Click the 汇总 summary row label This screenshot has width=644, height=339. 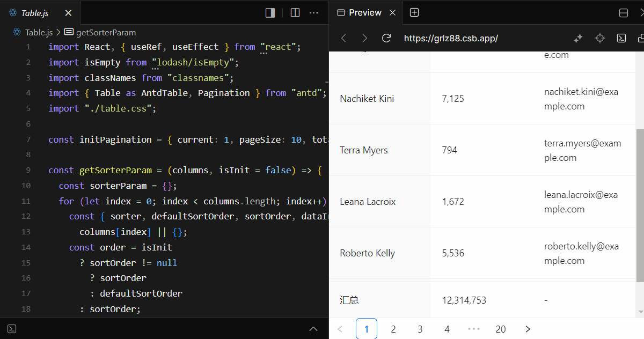pyautogui.click(x=349, y=300)
